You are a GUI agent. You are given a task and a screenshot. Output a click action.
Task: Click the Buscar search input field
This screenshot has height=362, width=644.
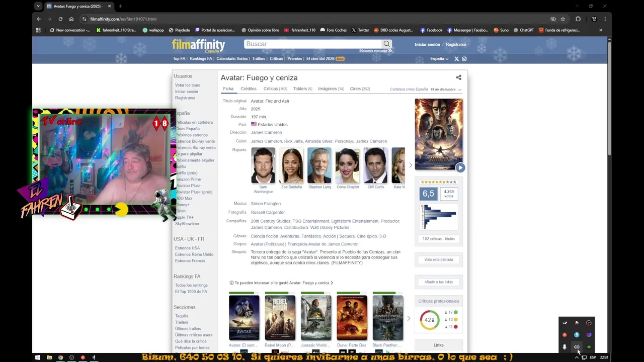[x=313, y=44]
